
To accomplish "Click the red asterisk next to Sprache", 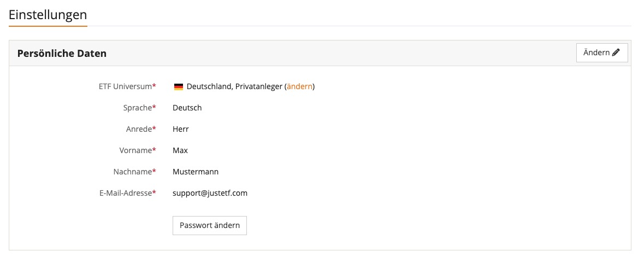I will tap(154, 107).
